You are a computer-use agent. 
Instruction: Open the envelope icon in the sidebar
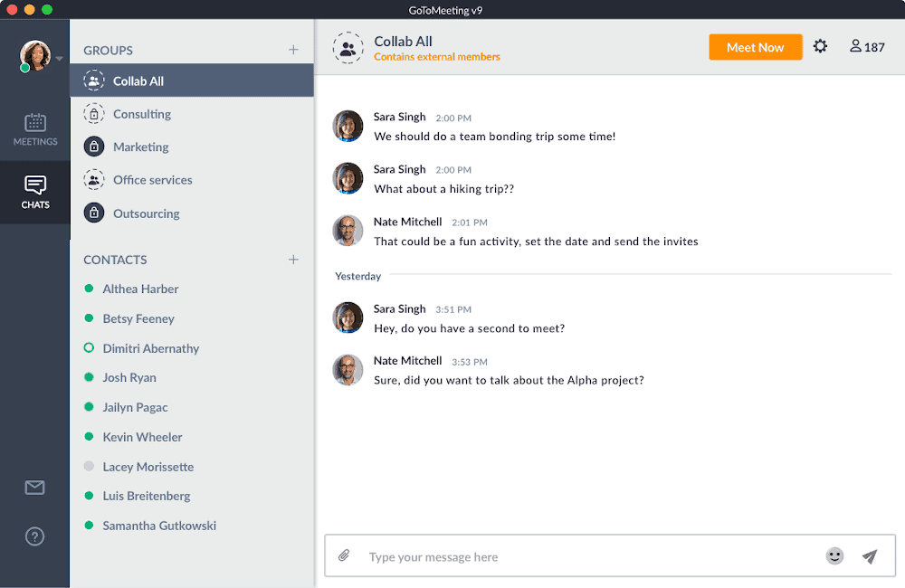point(34,488)
